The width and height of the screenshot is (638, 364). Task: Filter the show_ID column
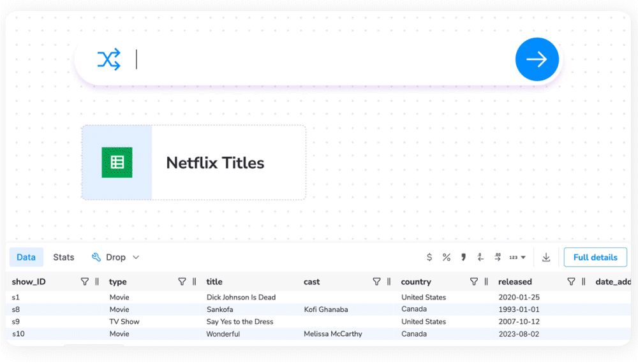click(85, 281)
